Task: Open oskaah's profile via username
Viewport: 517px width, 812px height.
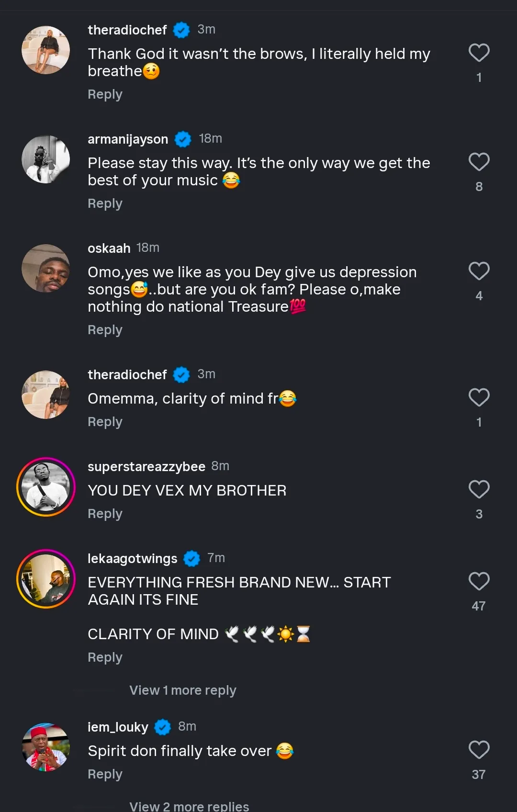Action: (x=109, y=248)
